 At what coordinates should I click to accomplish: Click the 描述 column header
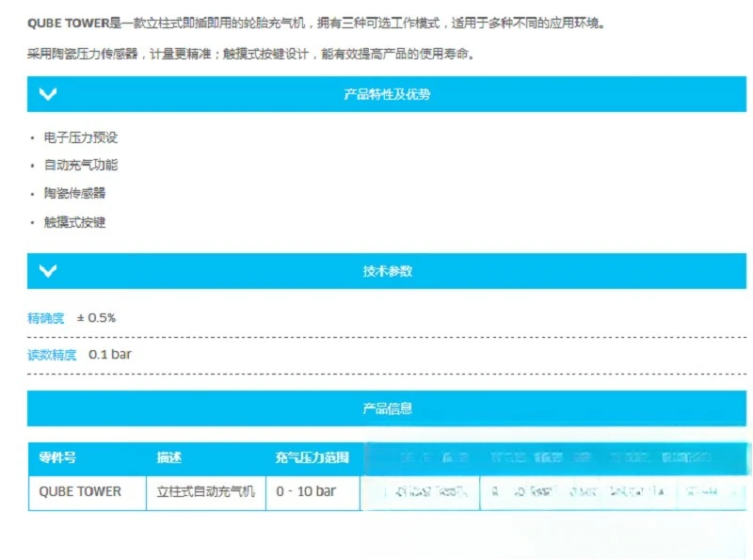click(x=168, y=457)
